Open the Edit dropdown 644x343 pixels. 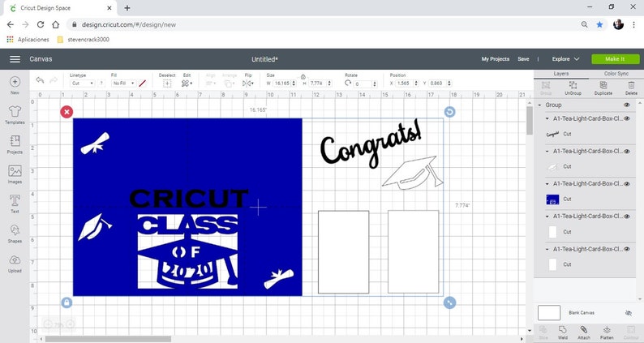click(x=187, y=84)
